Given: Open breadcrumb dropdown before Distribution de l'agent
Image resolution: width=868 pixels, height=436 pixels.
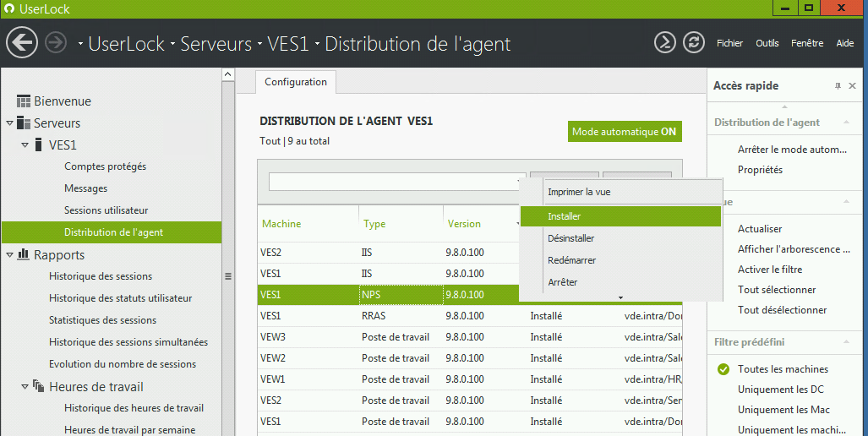Looking at the screenshot, I should (317, 44).
